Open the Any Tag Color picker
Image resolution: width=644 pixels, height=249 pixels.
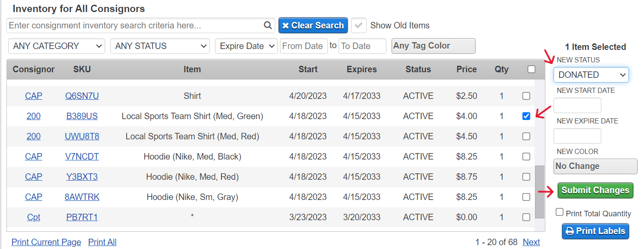tap(433, 46)
